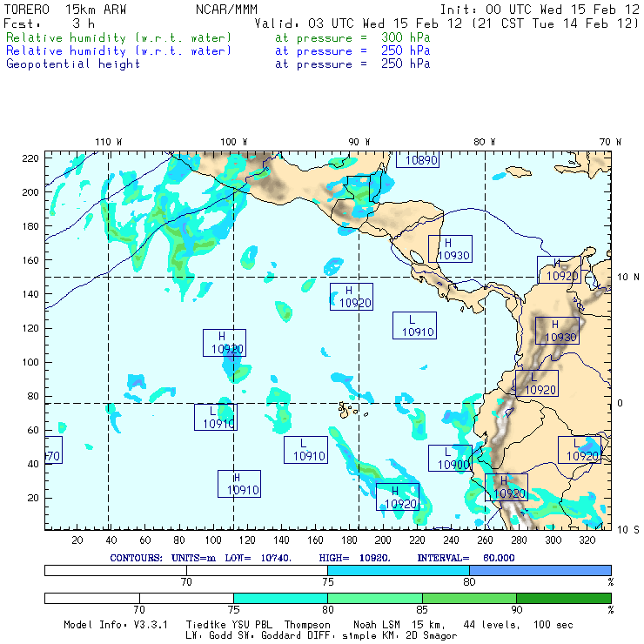This screenshot has height=644, width=644.
Task: Select the 10 N latitude axis label
Action: (x=629, y=277)
